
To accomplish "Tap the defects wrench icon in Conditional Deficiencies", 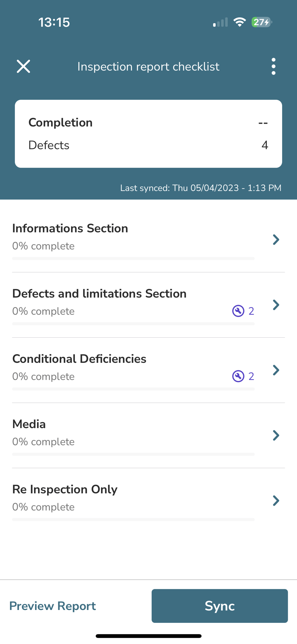I will tap(238, 376).
